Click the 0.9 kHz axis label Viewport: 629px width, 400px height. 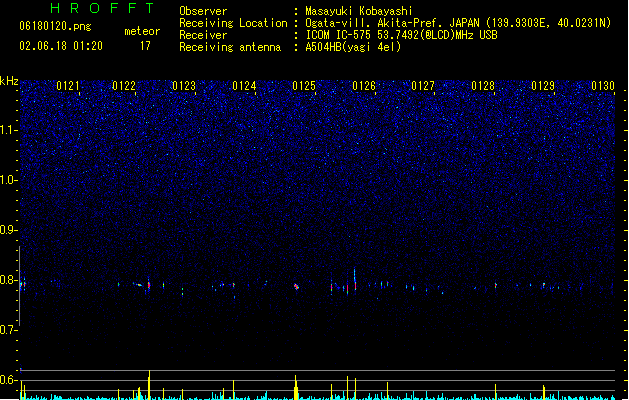(9, 230)
